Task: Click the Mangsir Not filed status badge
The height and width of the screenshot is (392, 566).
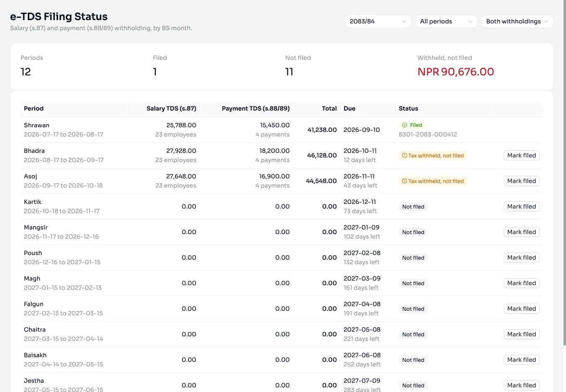Action: (x=413, y=232)
